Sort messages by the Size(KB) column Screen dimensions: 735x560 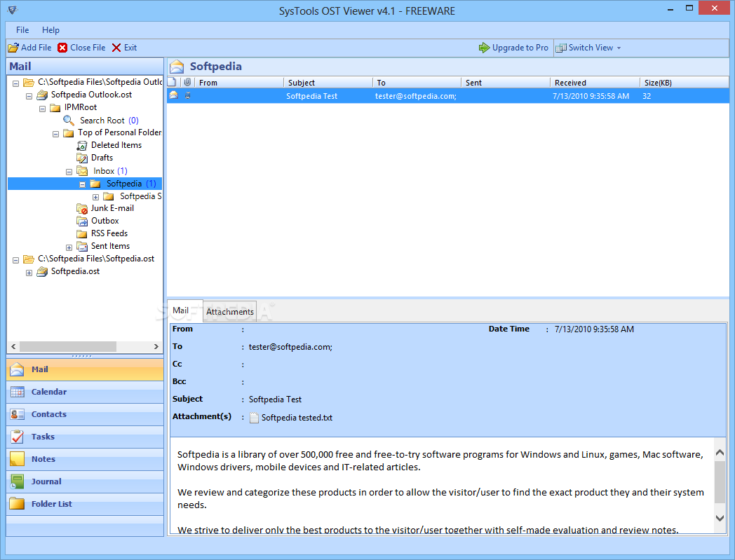click(684, 83)
